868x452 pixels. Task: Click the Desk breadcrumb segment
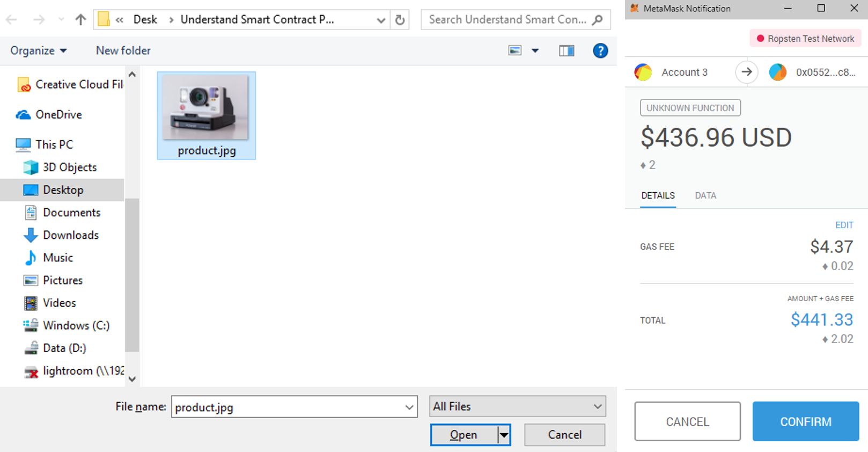coord(145,20)
